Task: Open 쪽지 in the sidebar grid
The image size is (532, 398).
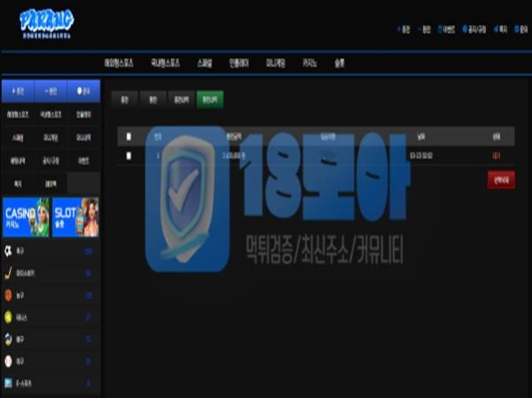Action: (x=18, y=183)
